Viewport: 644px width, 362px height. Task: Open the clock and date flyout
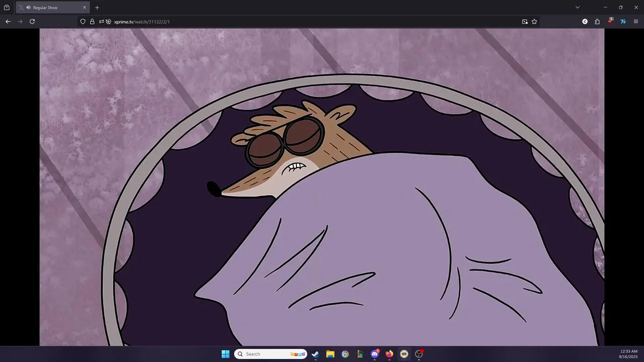point(629,354)
